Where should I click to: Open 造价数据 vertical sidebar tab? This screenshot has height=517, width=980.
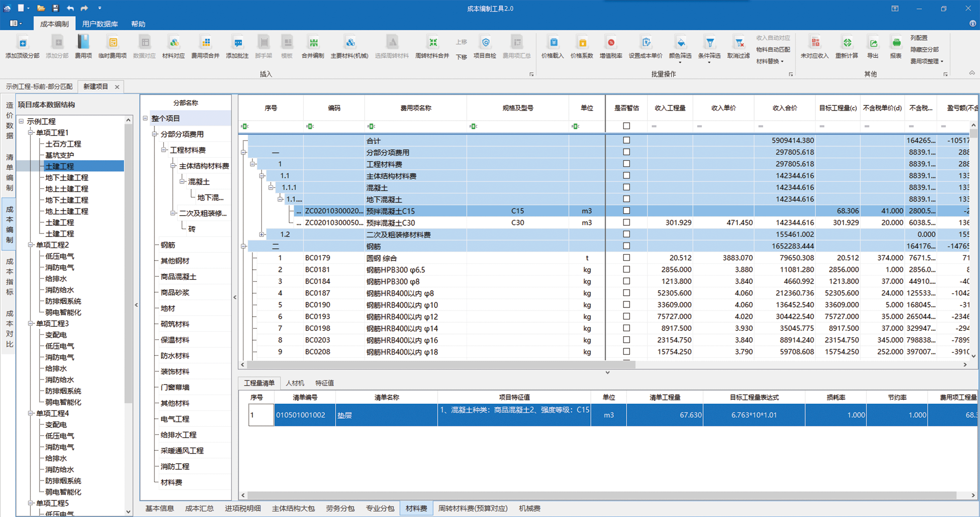coord(9,121)
